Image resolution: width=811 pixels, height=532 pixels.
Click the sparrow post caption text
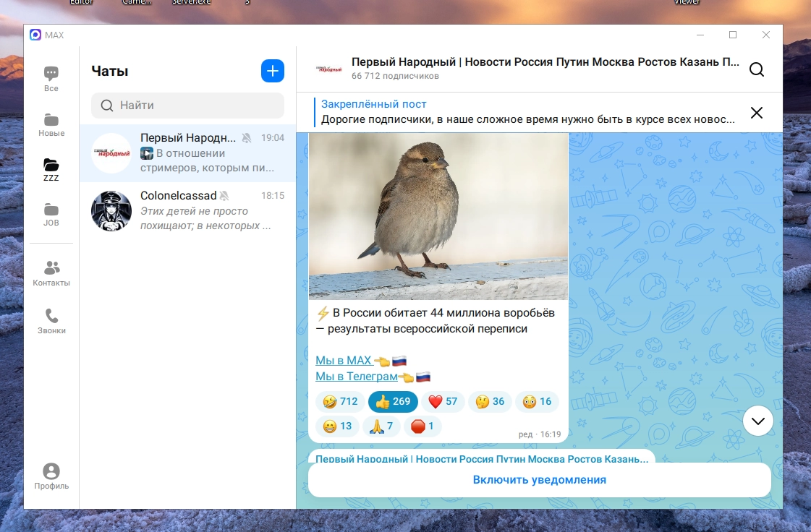point(435,320)
